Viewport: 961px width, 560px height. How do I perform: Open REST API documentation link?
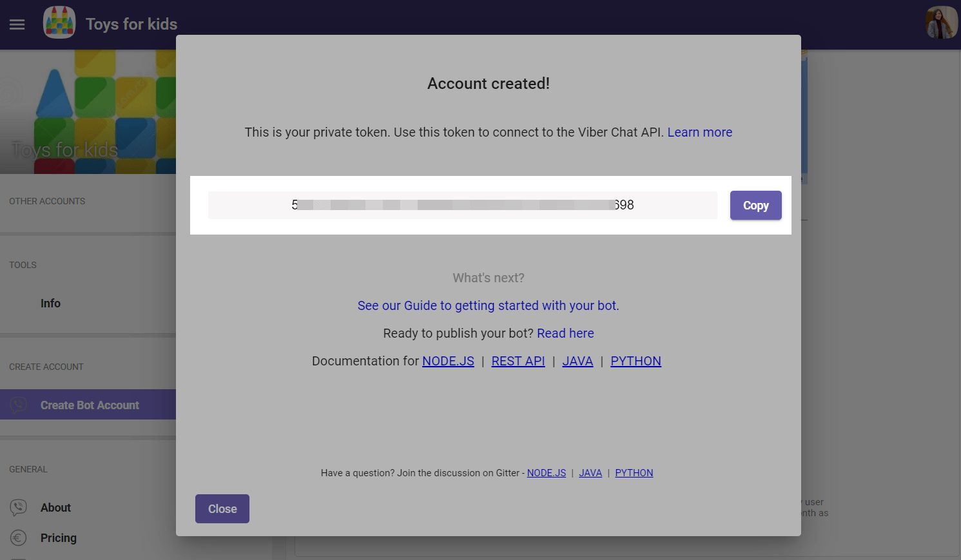518,361
